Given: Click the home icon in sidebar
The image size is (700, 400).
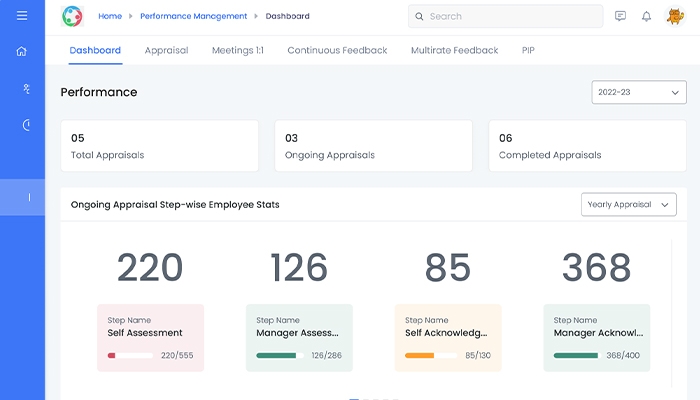Looking at the screenshot, I should (x=22, y=52).
